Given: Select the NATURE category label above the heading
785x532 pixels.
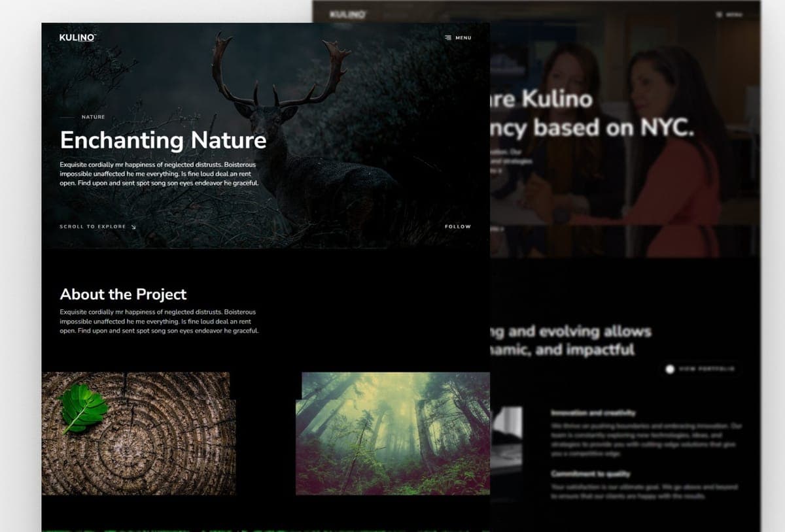Looking at the screenshot, I should coord(93,117).
